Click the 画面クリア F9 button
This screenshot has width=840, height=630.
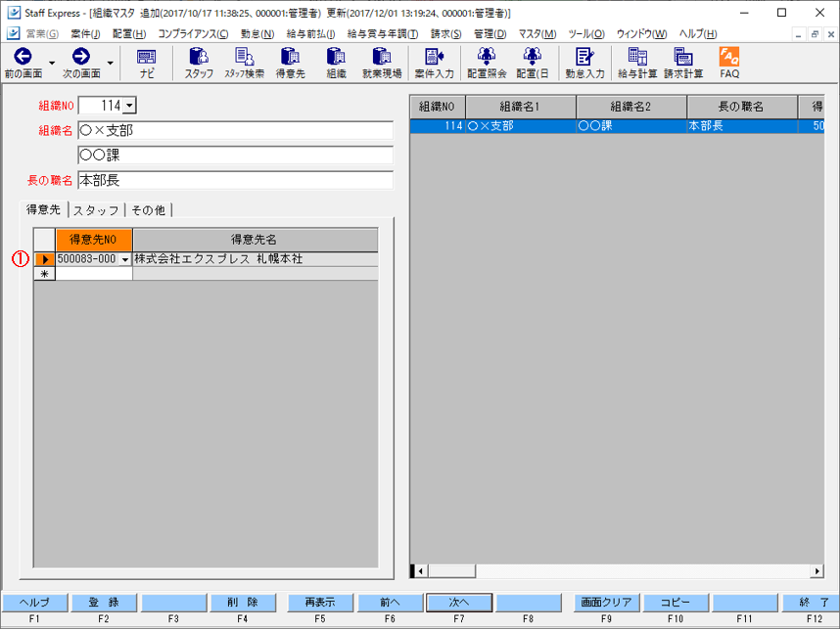(606, 603)
